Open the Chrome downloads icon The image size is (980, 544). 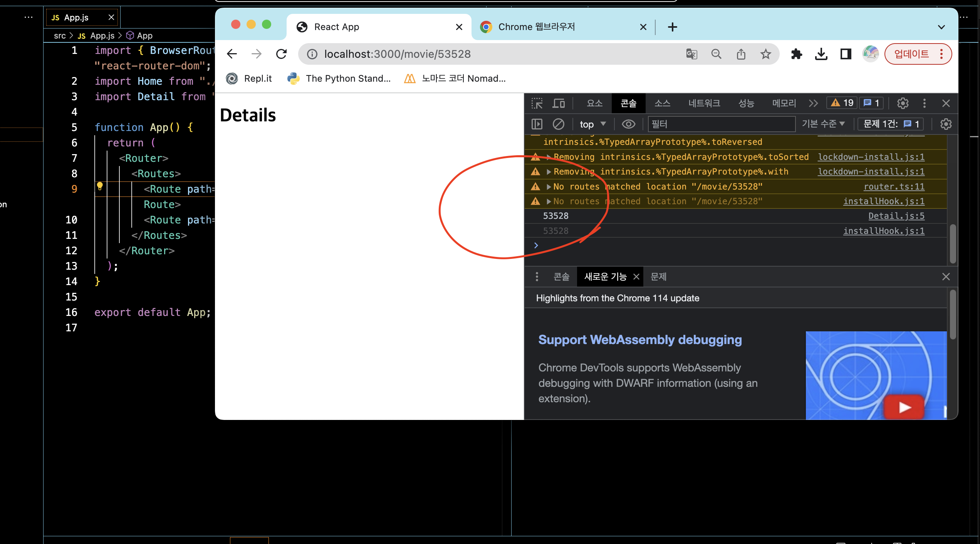tap(821, 54)
